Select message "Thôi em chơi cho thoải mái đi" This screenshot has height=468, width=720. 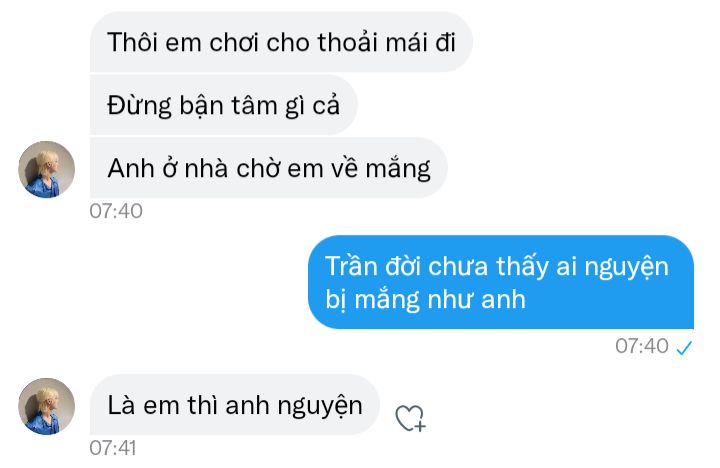pyautogui.click(x=281, y=42)
